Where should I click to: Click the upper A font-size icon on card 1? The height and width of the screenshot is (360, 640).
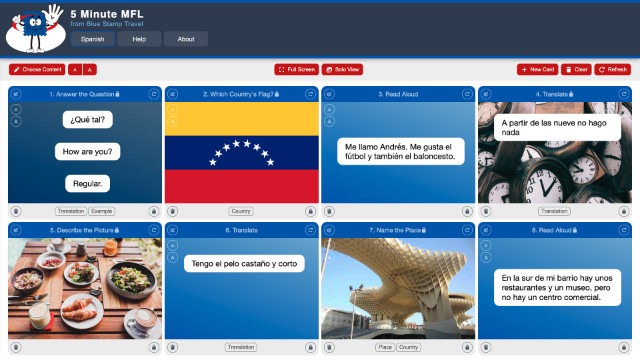click(x=16, y=109)
